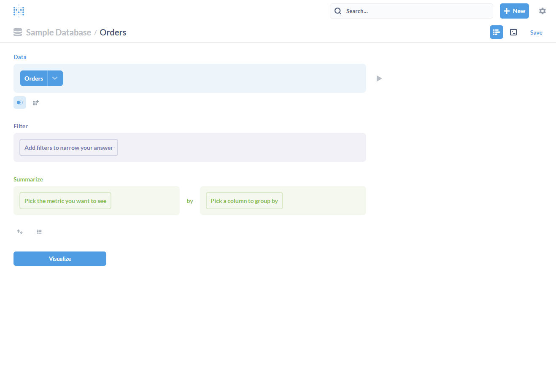Screen dimensions: 556x392
Task: Click the Orders breadcrumb title
Action: (x=113, y=32)
